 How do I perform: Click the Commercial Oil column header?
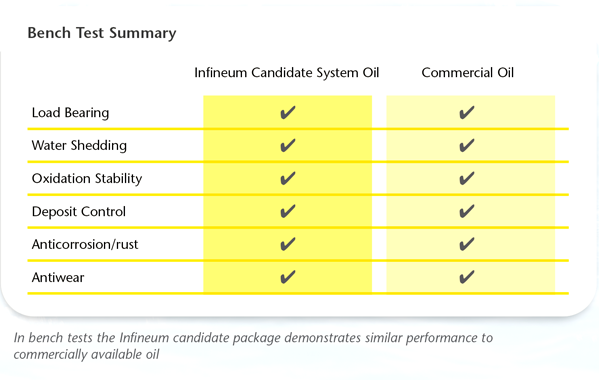coord(468,72)
